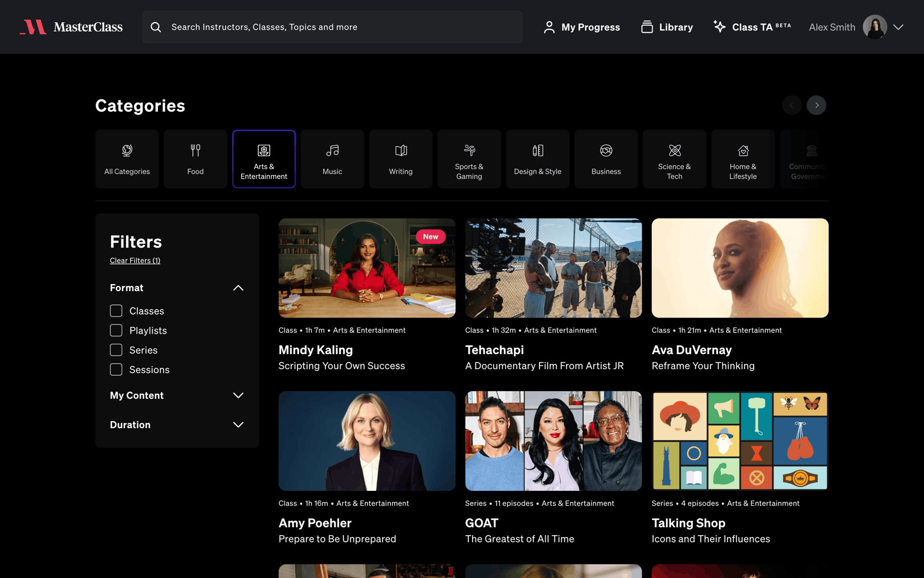
Task: Click the Alex Smith username
Action: pos(832,27)
